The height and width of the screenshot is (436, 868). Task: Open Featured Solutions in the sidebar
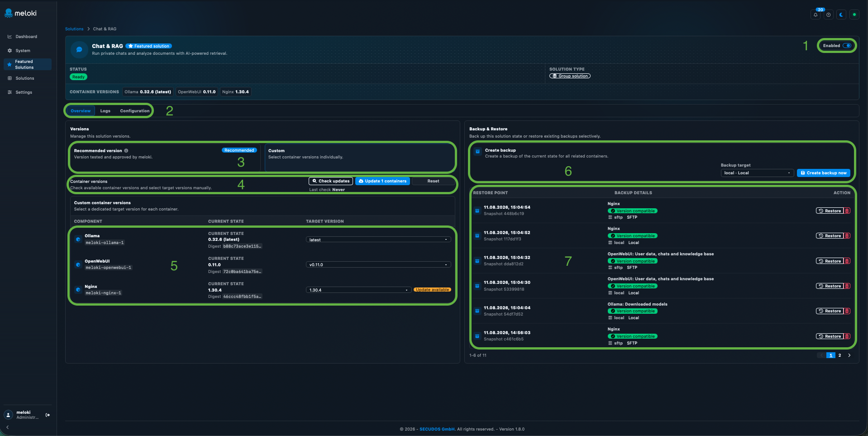tap(28, 64)
